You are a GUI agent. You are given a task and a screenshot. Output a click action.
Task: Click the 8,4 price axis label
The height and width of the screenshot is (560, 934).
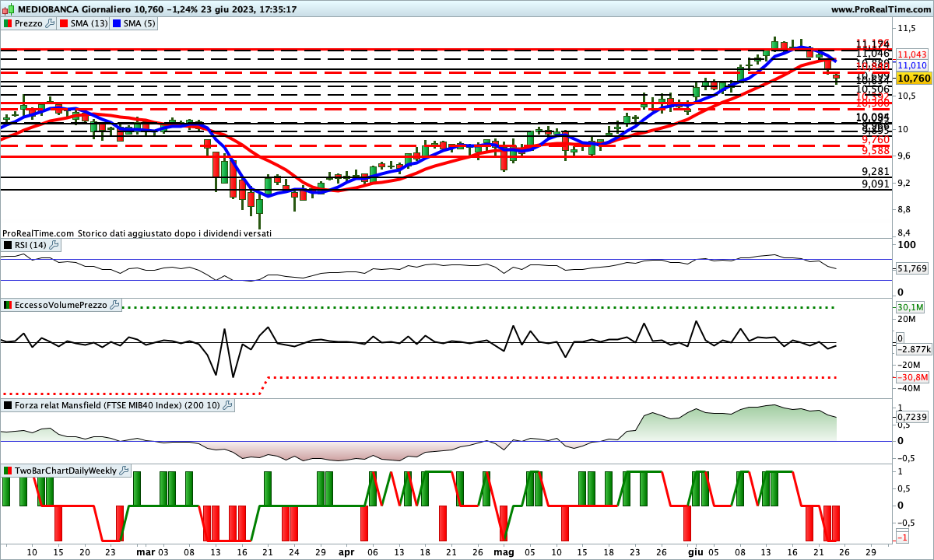pyautogui.click(x=904, y=233)
